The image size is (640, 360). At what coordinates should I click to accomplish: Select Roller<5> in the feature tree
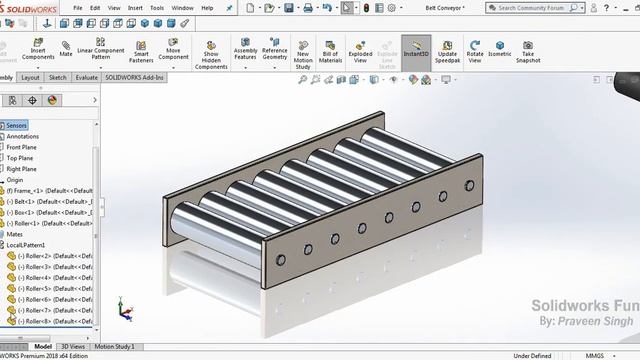coord(50,289)
